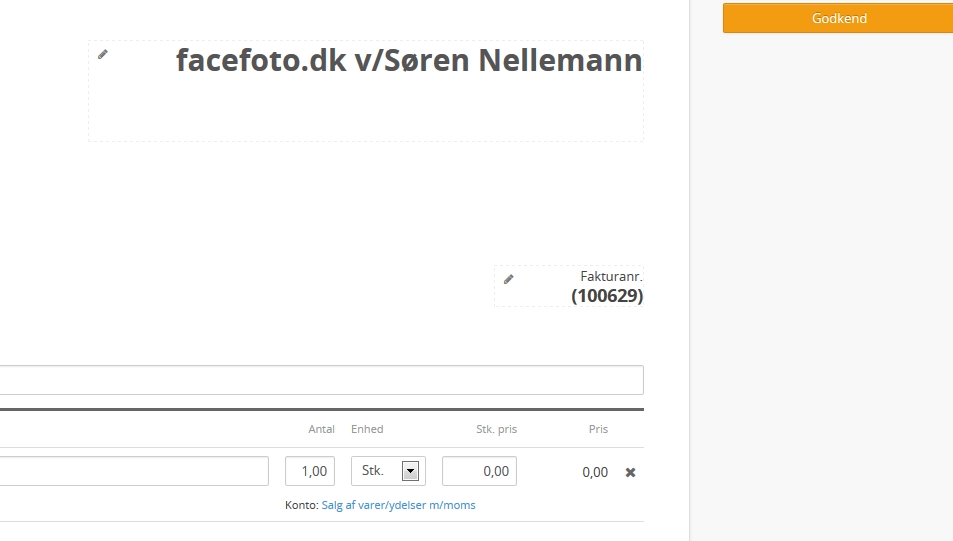Screen dimensions: 953x541
Task: Remove the invoice line with the X icon
Action: [x=630, y=472]
